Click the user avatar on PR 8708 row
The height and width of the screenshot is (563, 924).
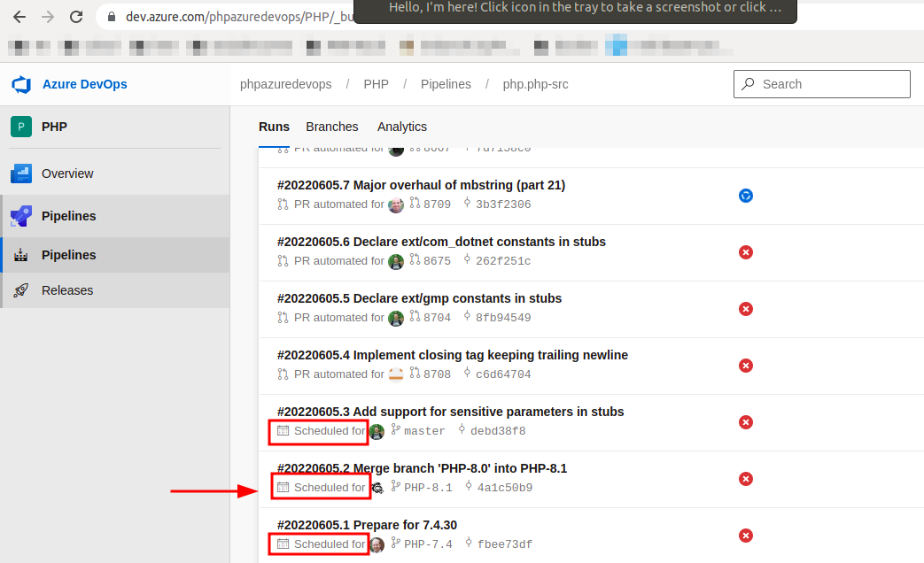(396, 374)
